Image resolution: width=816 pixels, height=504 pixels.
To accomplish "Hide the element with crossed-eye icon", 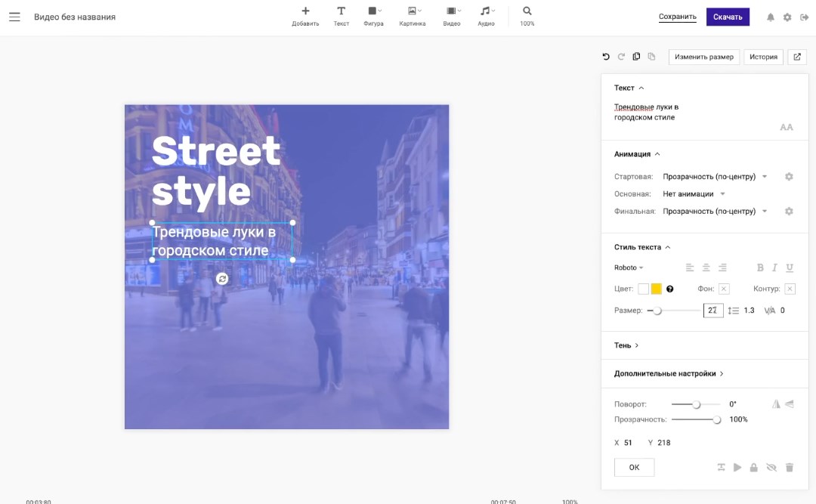I will point(771,468).
